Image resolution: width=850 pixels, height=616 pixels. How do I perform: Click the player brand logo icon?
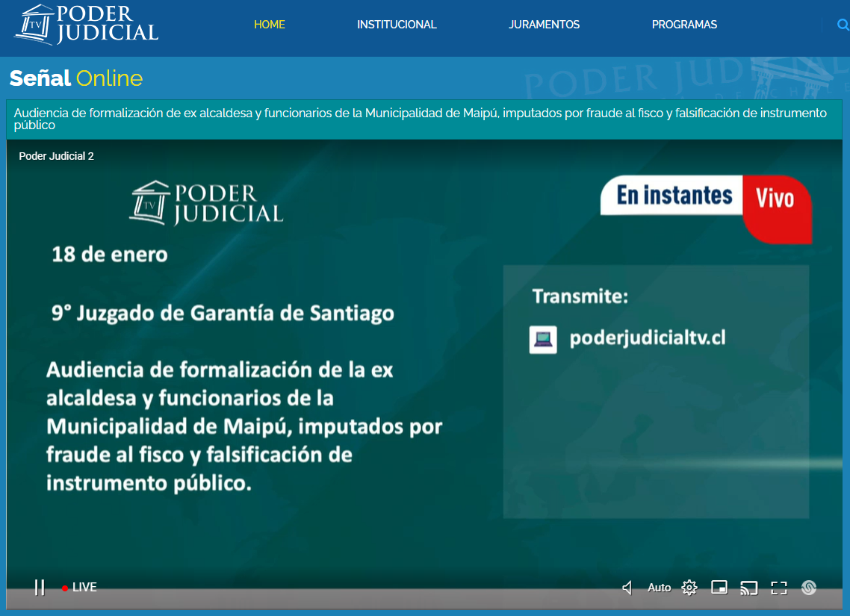click(808, 588)
